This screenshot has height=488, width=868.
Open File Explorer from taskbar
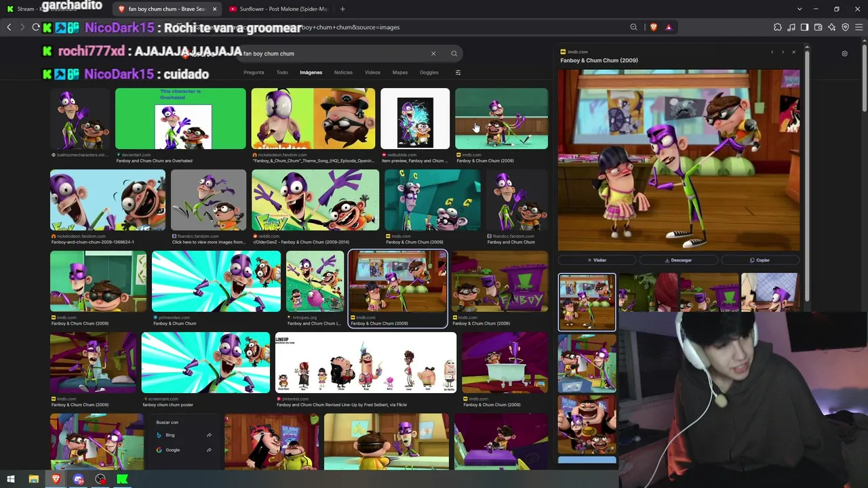click(x=33, y=479)
